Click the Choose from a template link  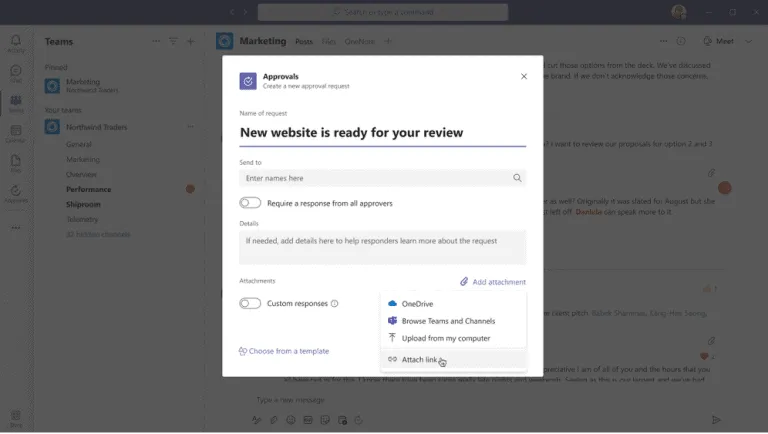284,351
